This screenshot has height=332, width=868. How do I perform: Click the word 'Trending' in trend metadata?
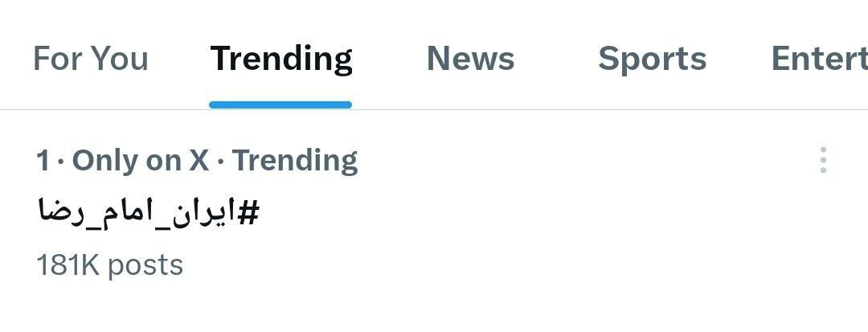click(x=295, y=161)
